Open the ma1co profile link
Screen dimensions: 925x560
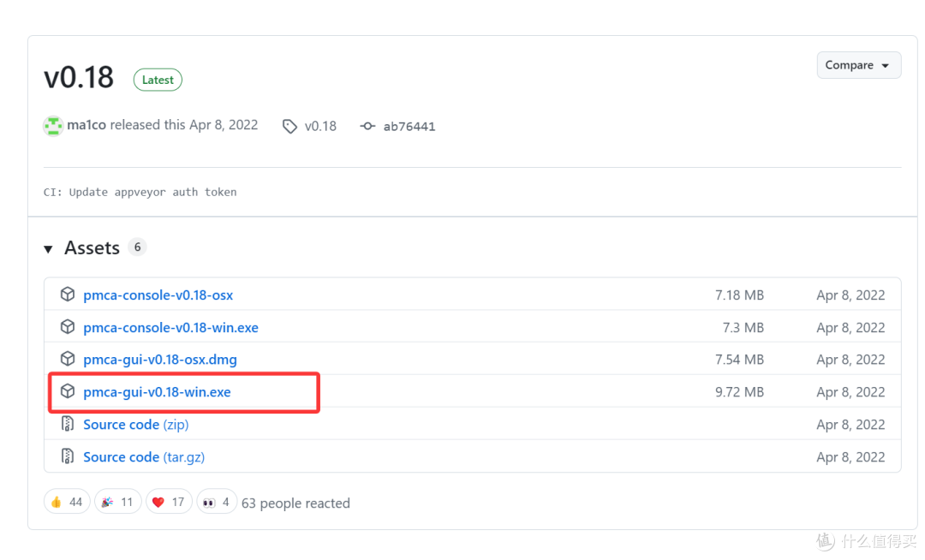[x=87, y=125]
